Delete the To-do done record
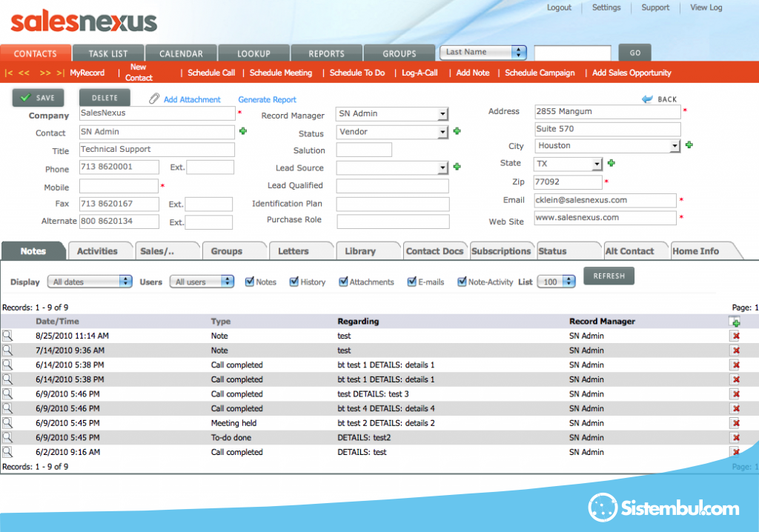 (735, 438)
